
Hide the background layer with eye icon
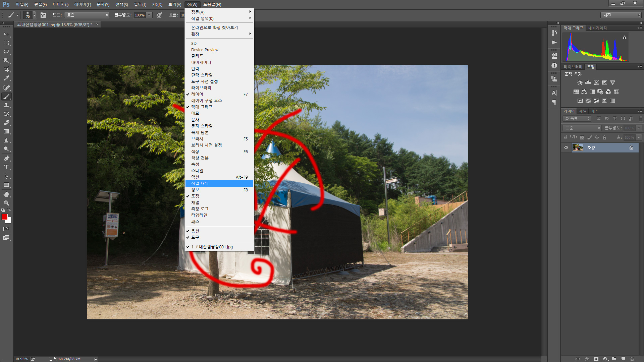566,148
